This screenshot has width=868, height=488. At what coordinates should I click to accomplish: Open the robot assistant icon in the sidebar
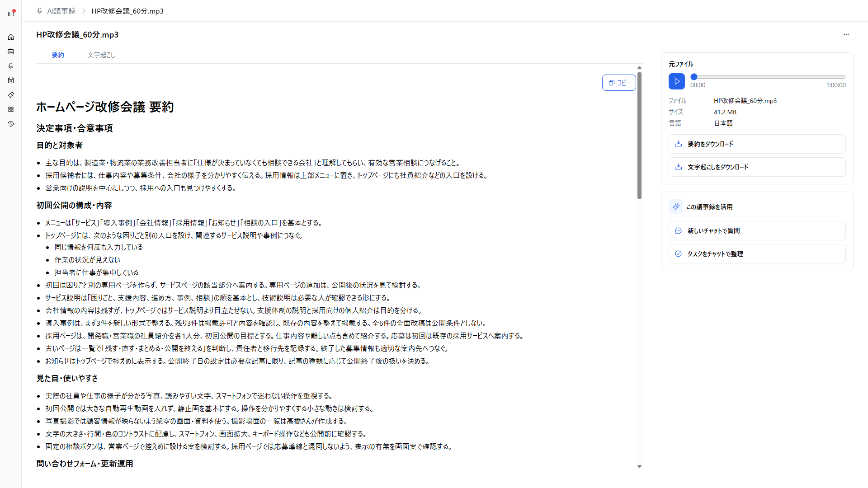pyautogui.click(x=11, y=52)
